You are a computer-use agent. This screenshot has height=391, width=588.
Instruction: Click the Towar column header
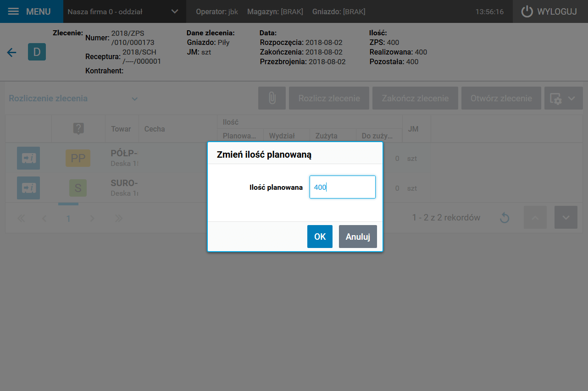tap(121, 129)
